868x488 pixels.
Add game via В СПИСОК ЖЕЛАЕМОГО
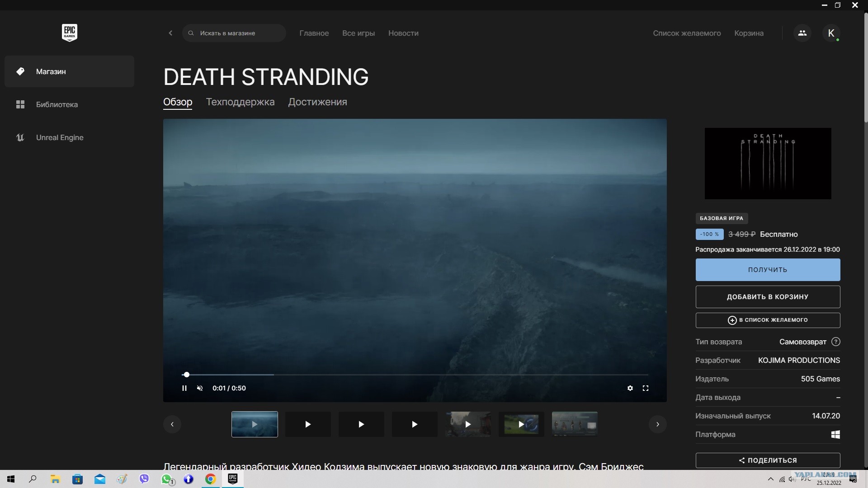click(768, 320)
